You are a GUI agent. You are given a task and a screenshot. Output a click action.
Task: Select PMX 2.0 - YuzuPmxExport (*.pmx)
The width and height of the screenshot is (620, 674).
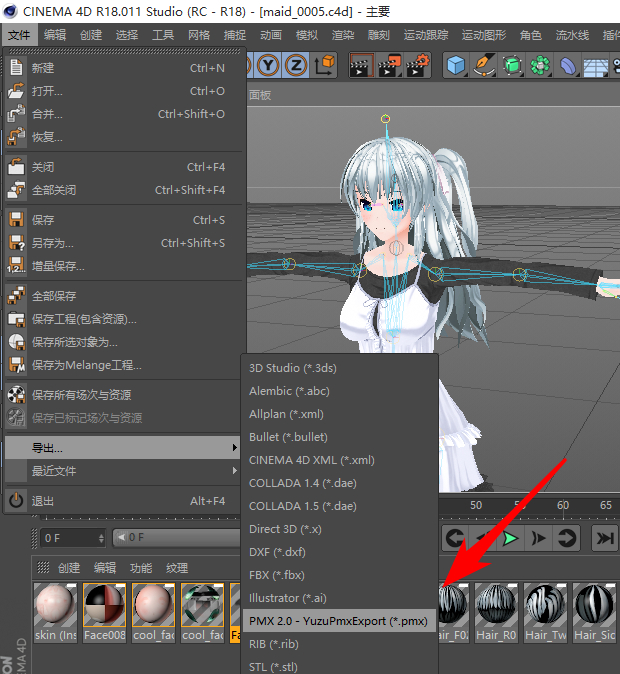click(340, 621)
